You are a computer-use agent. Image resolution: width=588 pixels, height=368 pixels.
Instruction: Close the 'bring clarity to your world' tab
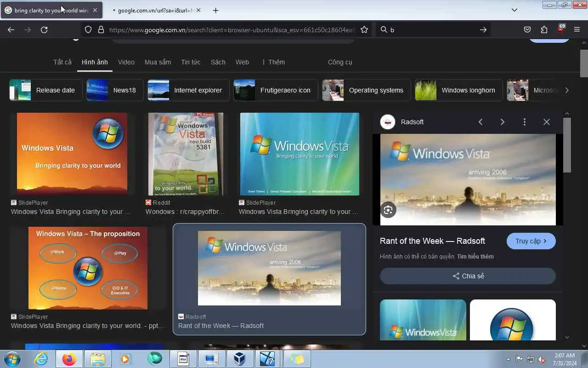tap(95, 10)
